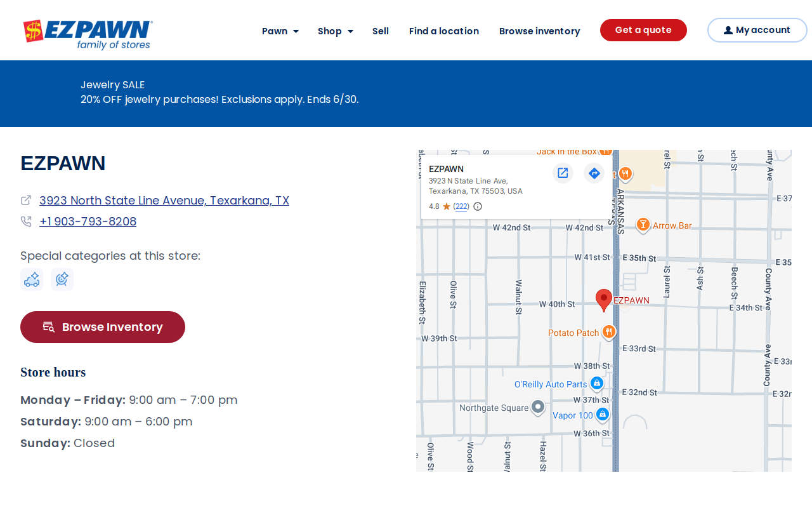Click the Arrow Bar cocktail marker
Image resolution: width=812 pixels, height=508 pixels.
click(x=643, y=225)
